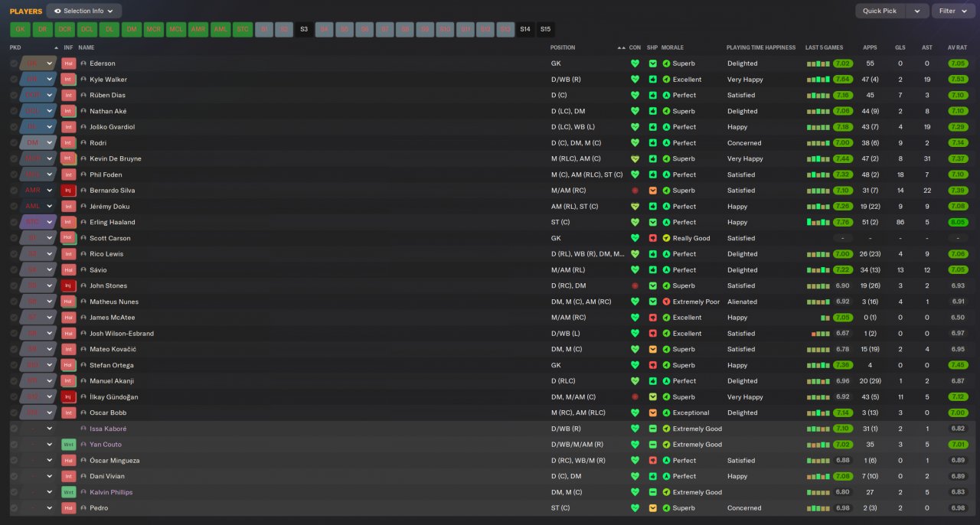Click the Wnt badge for Kalvin Phillips
This screenshot has width=980, height=525.
pos(69,492)
